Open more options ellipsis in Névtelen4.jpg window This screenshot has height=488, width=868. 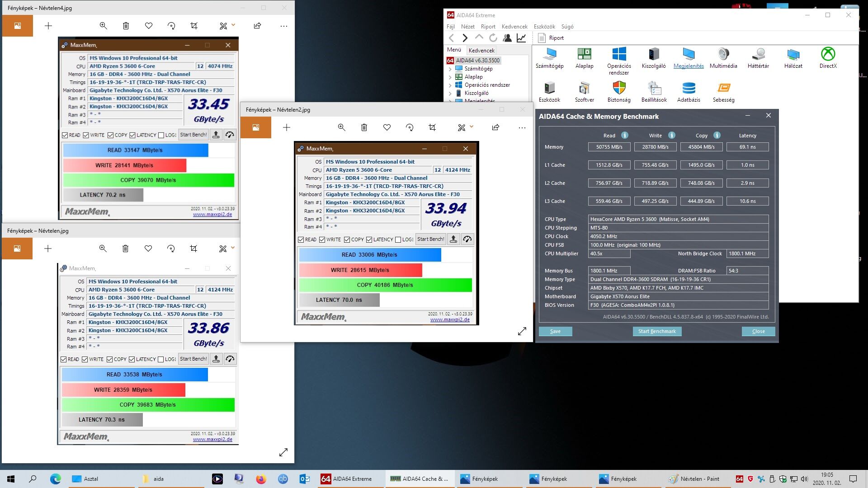coord(284,26)
